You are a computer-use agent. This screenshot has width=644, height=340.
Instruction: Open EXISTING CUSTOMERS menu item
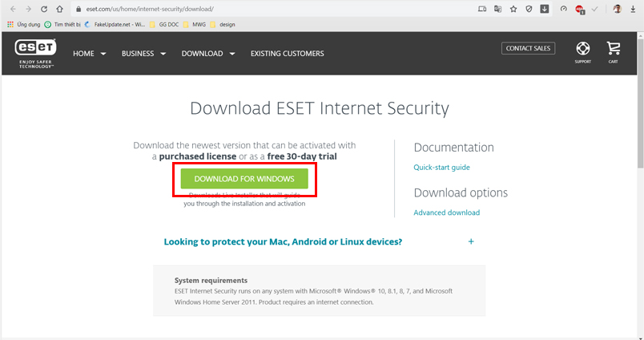pyautogui.click(x=287, y=54)
